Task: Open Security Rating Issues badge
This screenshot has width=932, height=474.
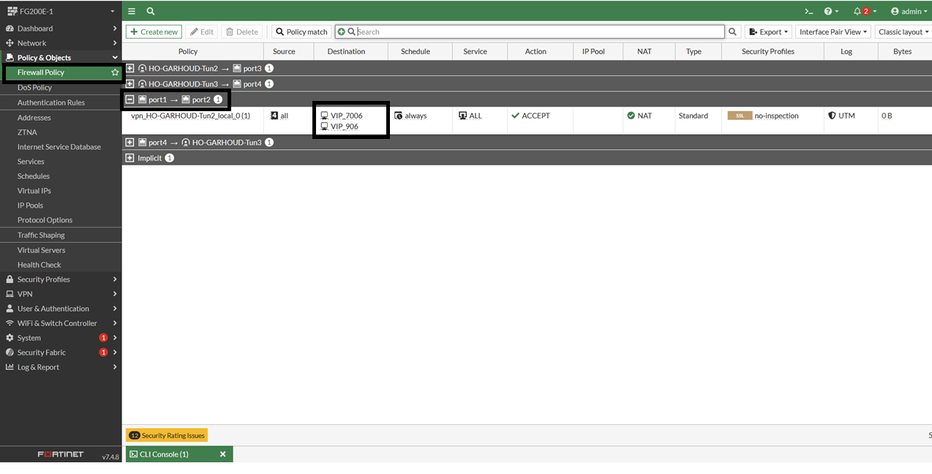Action: click(166, 435)
